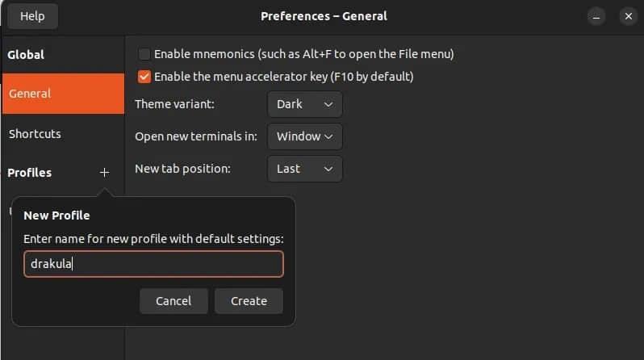Select General in the sidebar
644x360 pixels.
point(63,94)
